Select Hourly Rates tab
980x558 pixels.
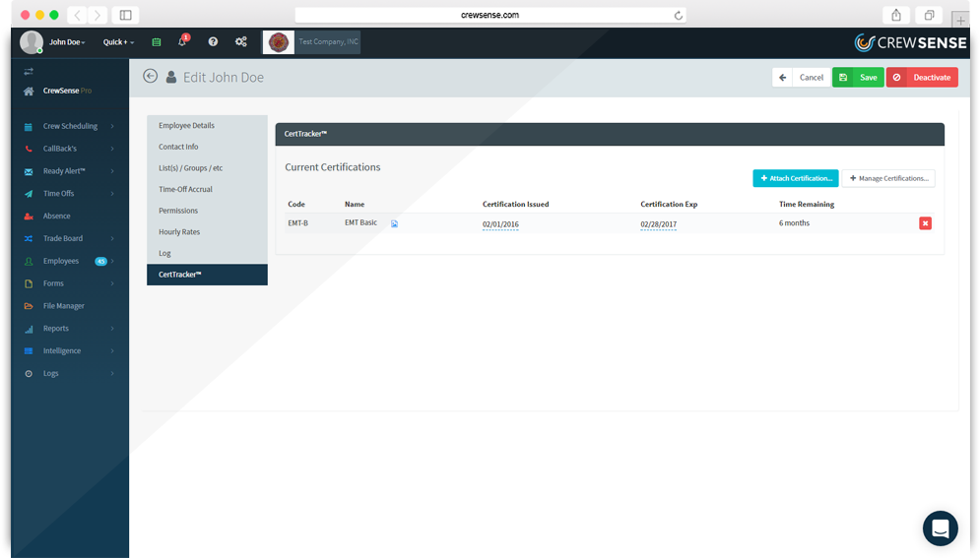207,231
